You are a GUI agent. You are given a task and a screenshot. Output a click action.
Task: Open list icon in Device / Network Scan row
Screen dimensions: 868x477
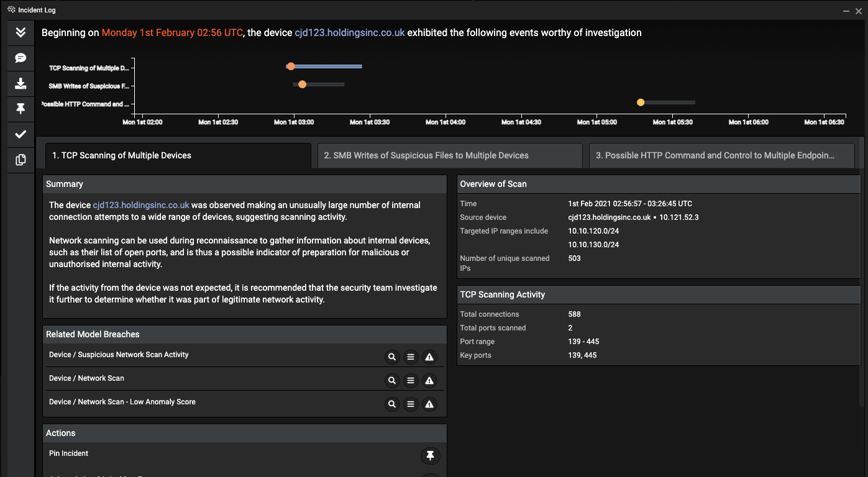click(411, 381)
